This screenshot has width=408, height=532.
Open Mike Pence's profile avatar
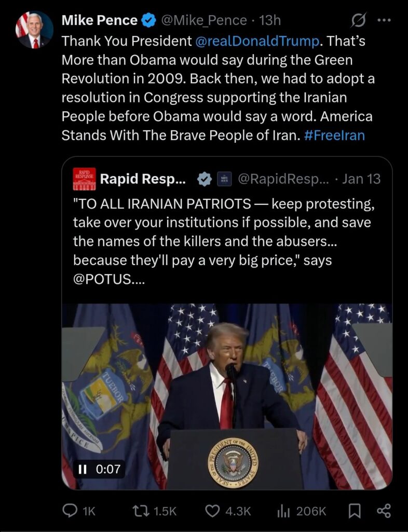35,30
